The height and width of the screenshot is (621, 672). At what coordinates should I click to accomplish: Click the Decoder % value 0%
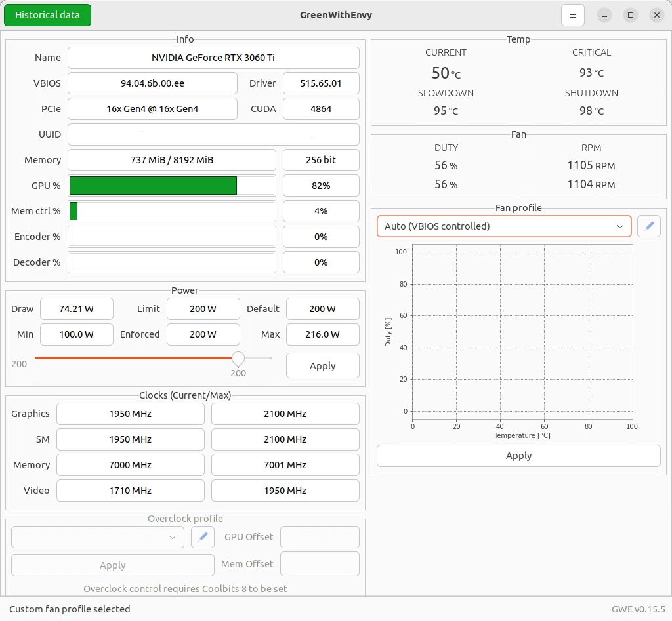click(321, 262)
